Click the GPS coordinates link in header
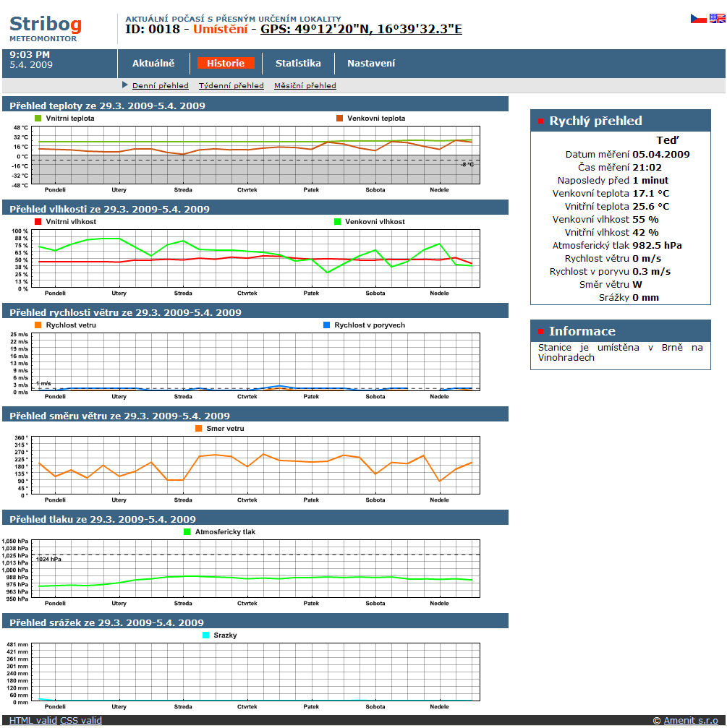The width and height of the screenshot is (727, 728). tap(361, 30)
